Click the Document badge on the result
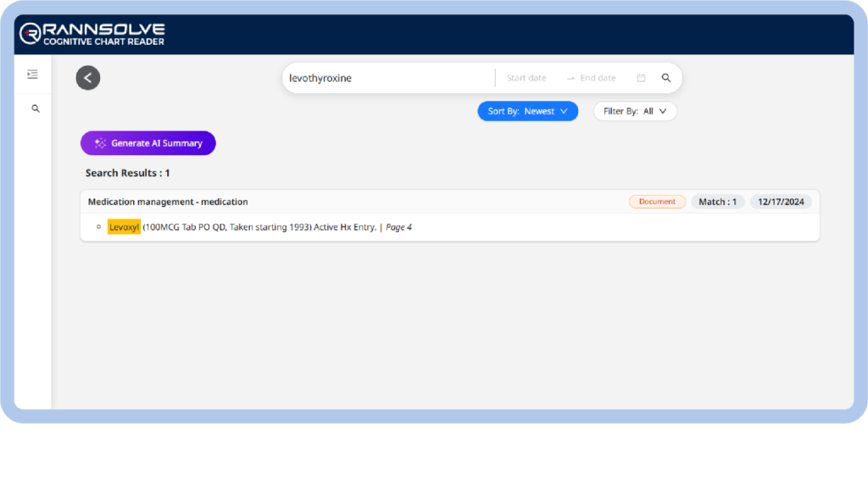Viewport: 868px width, 488px height. point(657,202)
